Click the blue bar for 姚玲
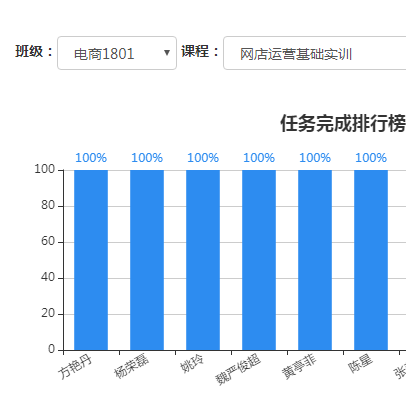The image size is (406, 405). [x=203, y=260]
